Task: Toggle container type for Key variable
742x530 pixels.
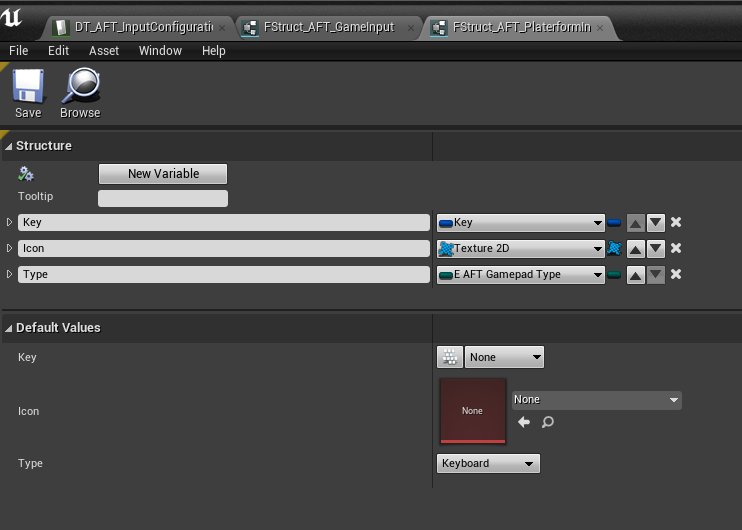Action: 614,223
